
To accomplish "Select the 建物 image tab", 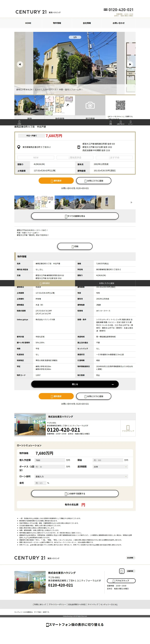I will pyautogui.click(x=29, y=118).
